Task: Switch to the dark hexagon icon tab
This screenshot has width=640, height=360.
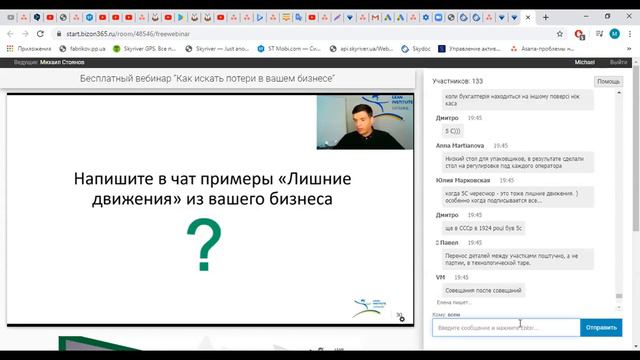Action: pyautogui.click(x=37, y=18)
